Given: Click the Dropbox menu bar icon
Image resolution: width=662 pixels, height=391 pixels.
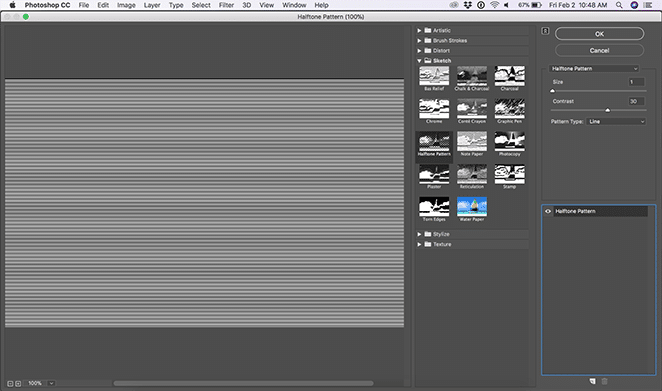Looking at the screenshot, I should point(468,5).
